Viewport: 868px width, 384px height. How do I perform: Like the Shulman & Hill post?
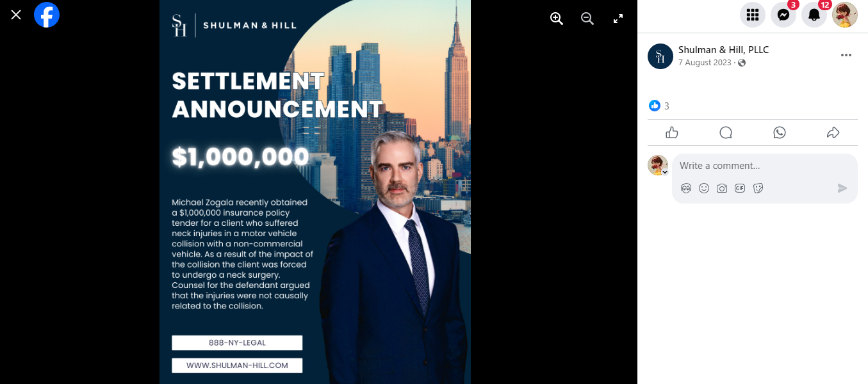pos(672,132)
